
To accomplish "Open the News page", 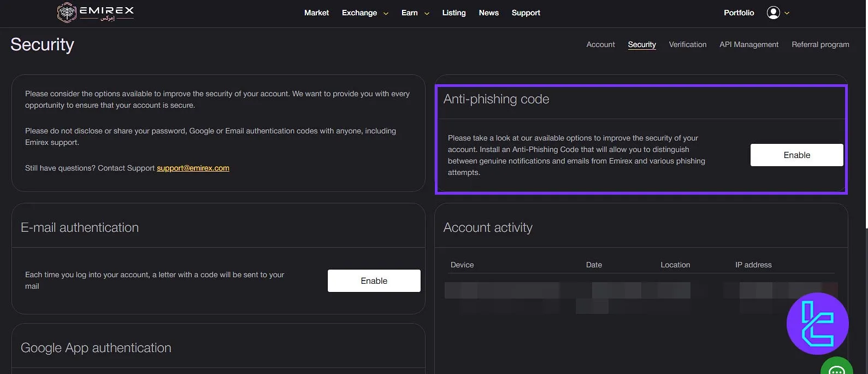I will coord(488,13).
